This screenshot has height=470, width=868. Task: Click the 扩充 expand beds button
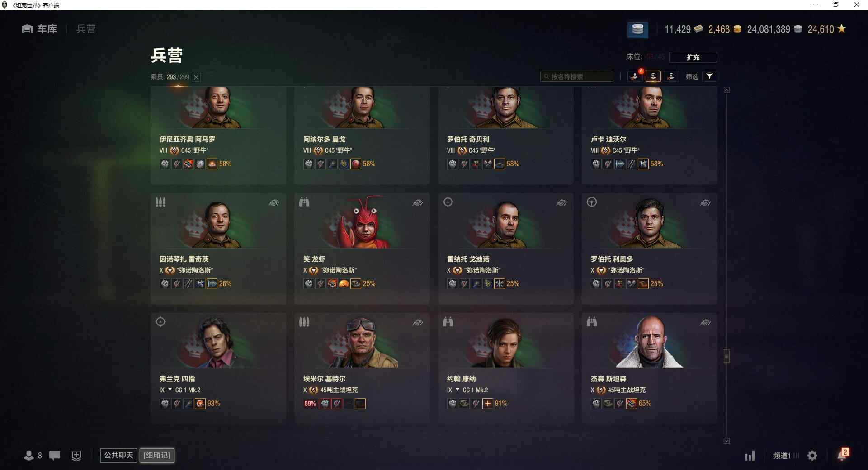pyautogui.click(x=693, y=57)
